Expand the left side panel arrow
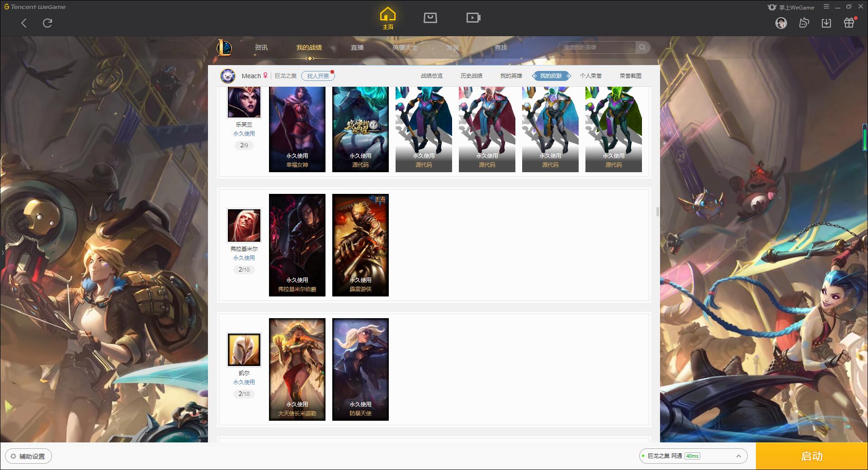Screen dimensions: 868x470 [2, 253]
